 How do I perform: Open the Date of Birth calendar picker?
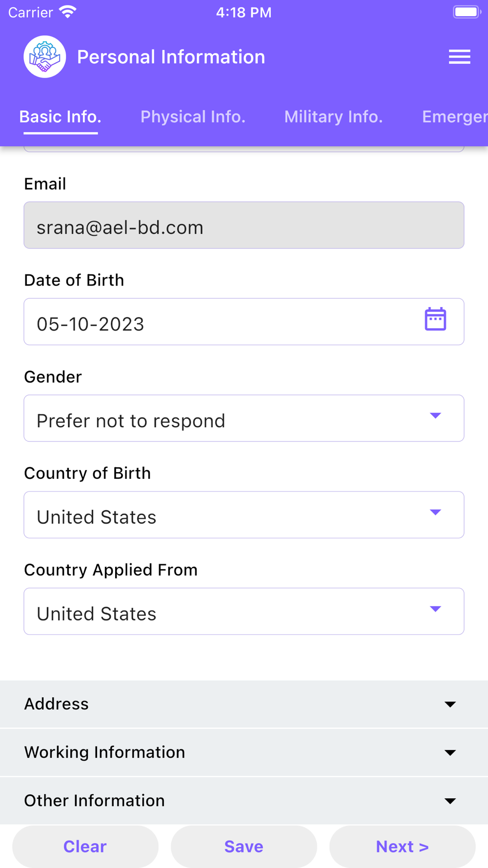click(x=435, y=319)
